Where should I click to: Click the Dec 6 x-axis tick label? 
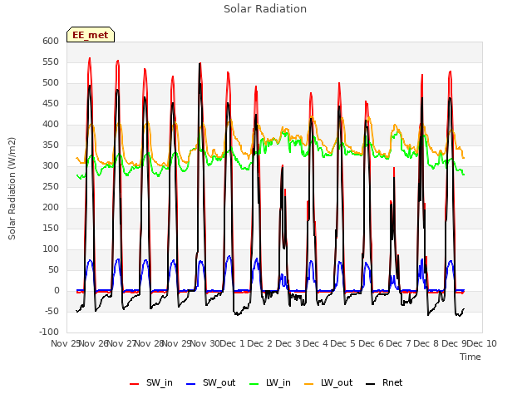372,343
